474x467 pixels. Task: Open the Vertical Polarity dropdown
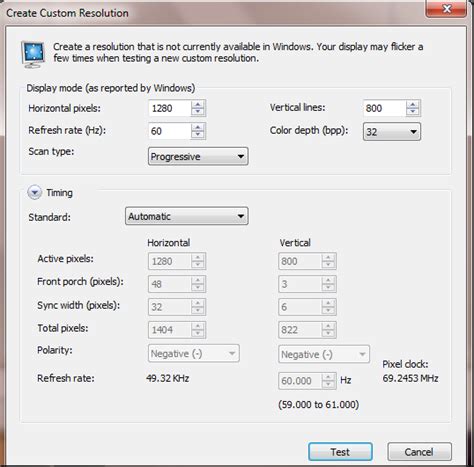(324, 354)
